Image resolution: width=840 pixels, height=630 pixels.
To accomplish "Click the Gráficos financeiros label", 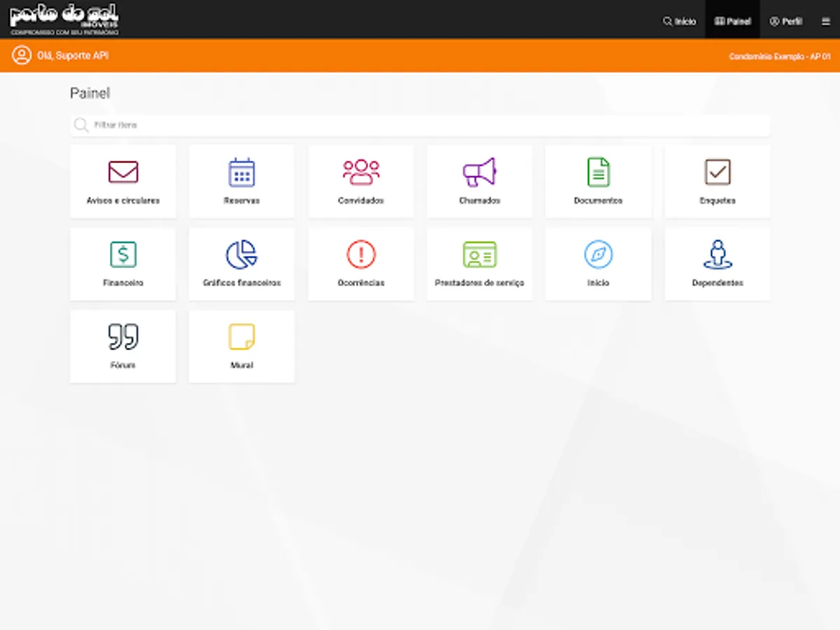I will (x=241, y=283).
